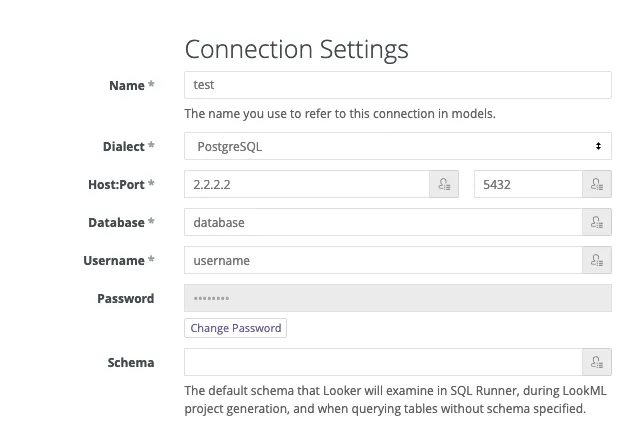Click user attribute icon in Schema row
The image size is (626, 428).
tap(597, 362)
